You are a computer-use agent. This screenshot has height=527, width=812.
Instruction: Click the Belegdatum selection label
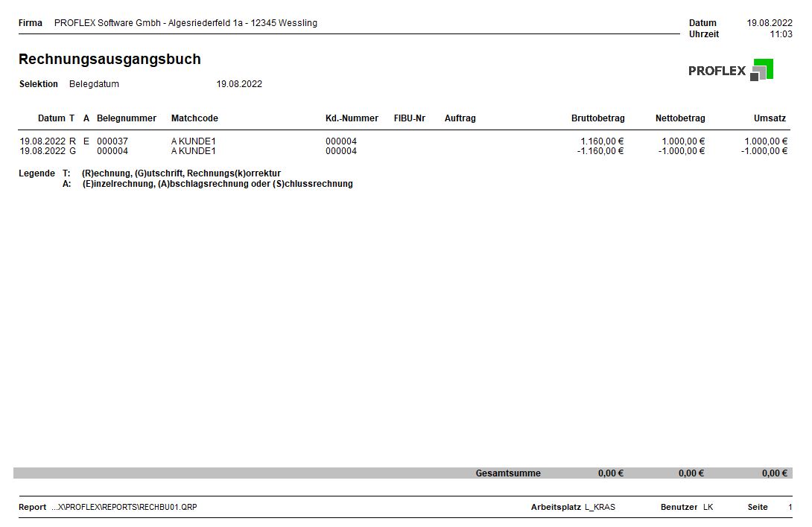coord(94,84)
